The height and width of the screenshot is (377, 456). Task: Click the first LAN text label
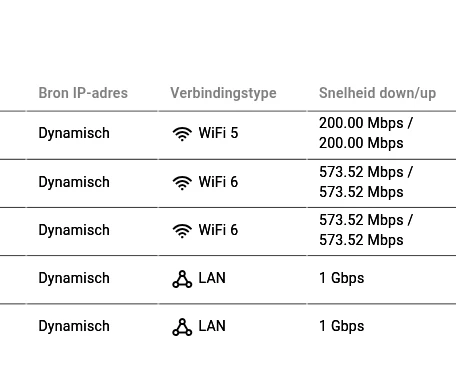[x=212, y=278]
